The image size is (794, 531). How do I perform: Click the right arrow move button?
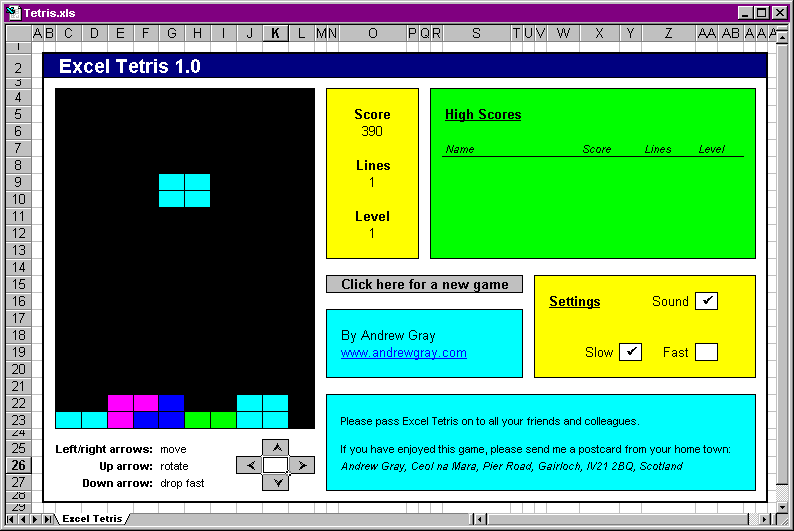(x=302, y=465)
